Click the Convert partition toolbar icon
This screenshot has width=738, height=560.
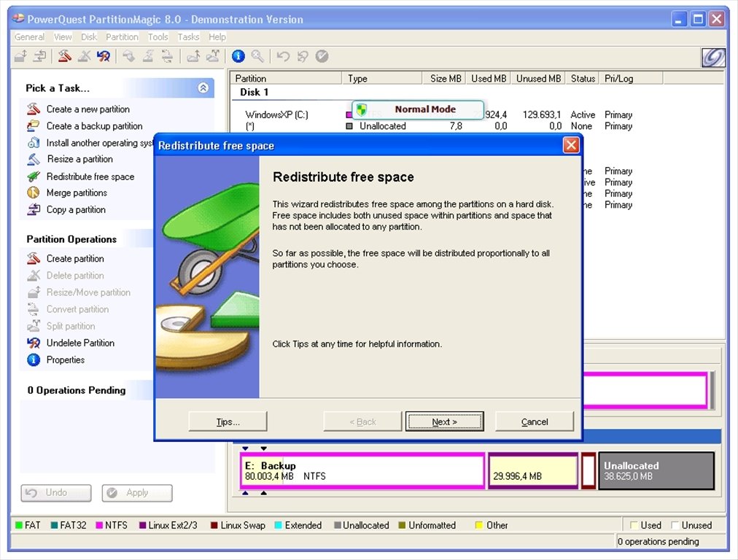point(167,56)
